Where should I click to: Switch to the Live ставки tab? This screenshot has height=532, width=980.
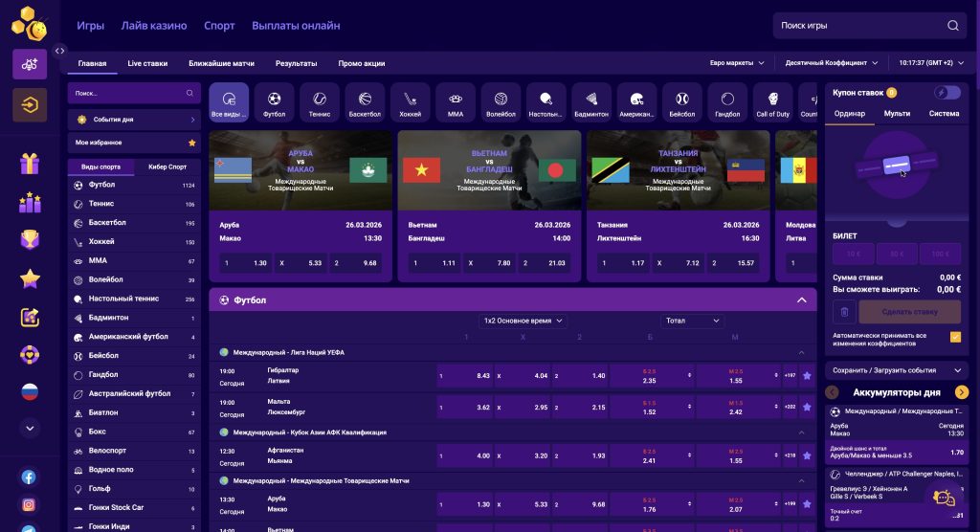coord(147,63)
